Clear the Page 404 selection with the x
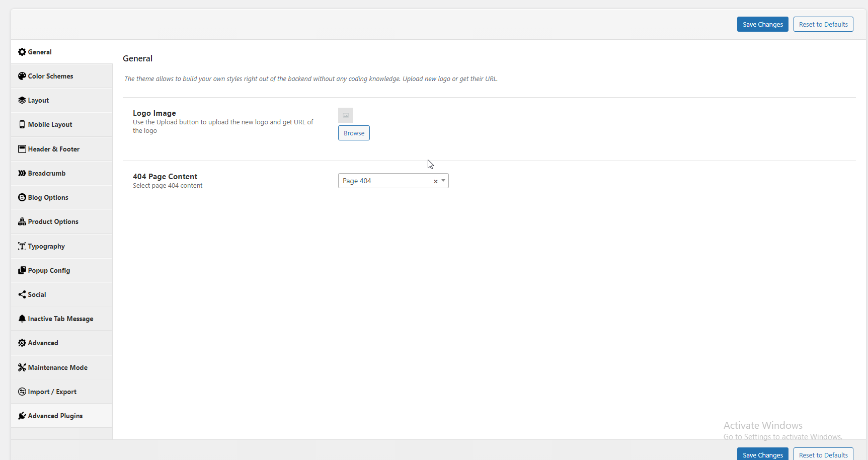The image size is (868, 460). point(435,181)
